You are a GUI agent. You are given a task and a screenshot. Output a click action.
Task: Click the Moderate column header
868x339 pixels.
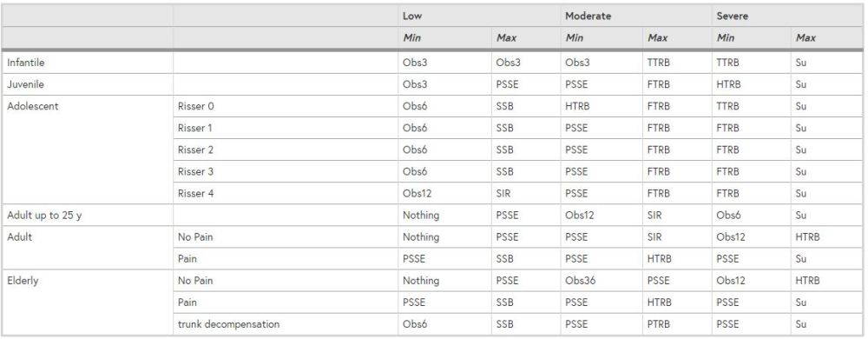(x=588, y=16)
